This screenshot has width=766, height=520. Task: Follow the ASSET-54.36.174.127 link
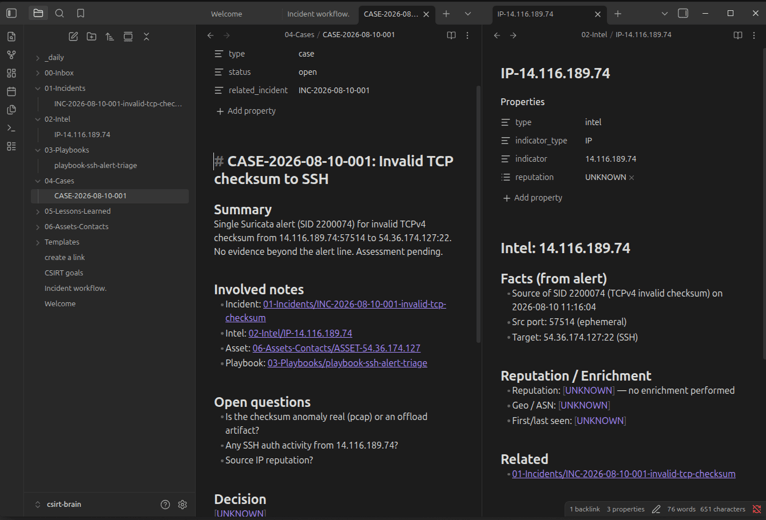click(336, 348)
